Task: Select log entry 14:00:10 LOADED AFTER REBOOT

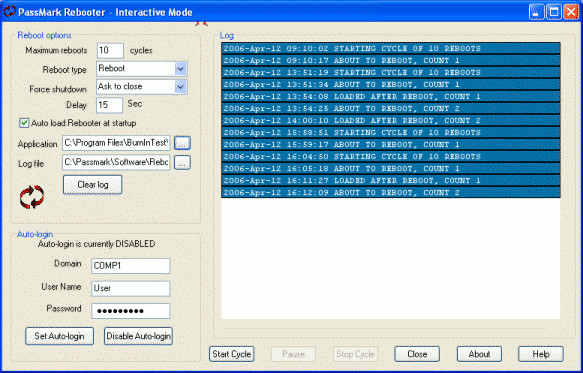Action: (391, 120)
